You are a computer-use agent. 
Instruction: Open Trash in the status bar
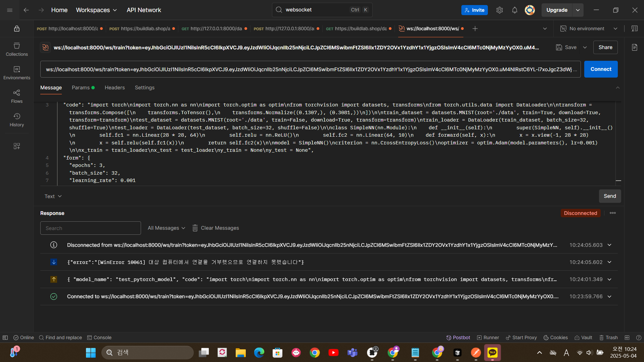(x=608, y=337)
